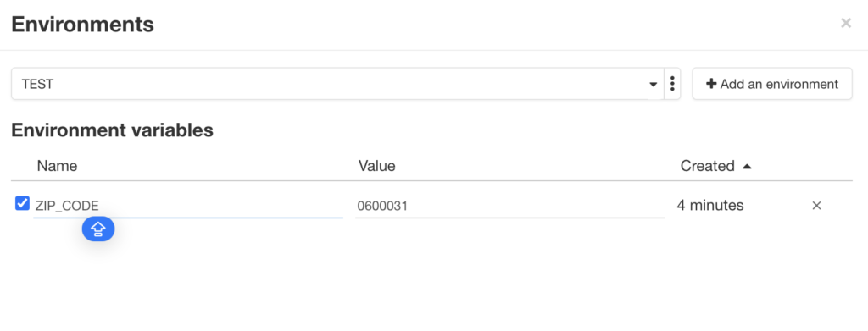Click the Value column header

tap(376, 166)
